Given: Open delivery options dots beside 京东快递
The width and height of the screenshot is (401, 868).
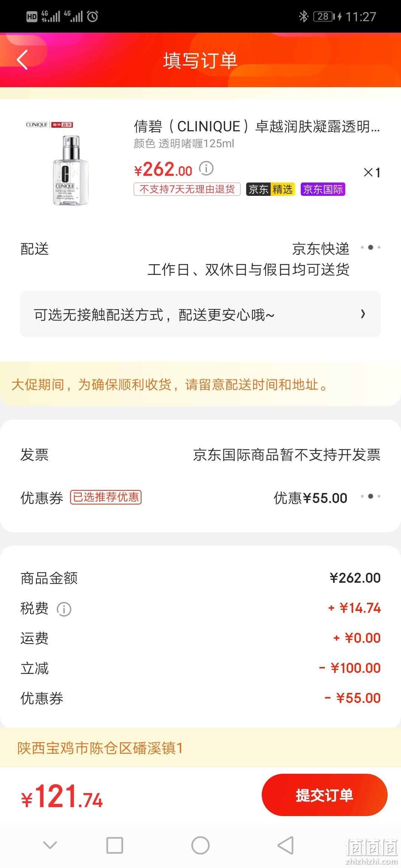Looking at the screenshot, I should [x=371, y=247].
